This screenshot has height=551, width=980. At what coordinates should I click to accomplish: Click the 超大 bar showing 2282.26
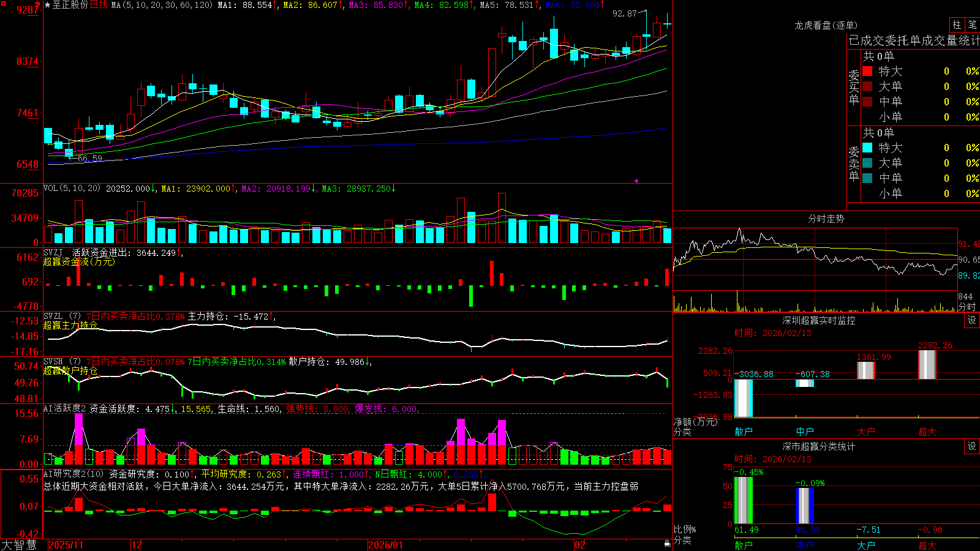927,365
